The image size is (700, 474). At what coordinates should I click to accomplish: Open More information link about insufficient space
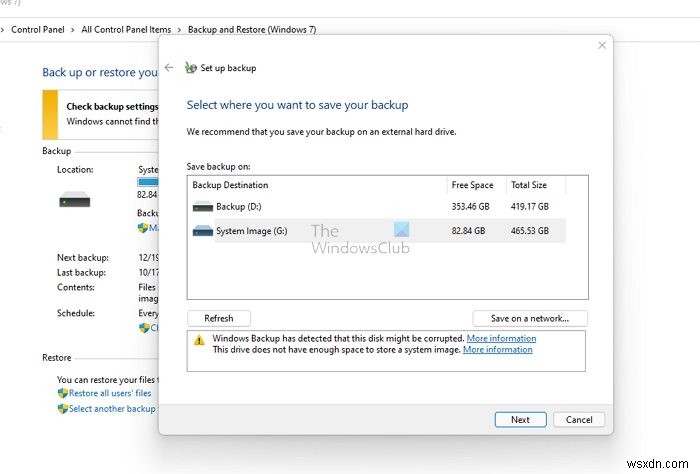click(498, 349)
